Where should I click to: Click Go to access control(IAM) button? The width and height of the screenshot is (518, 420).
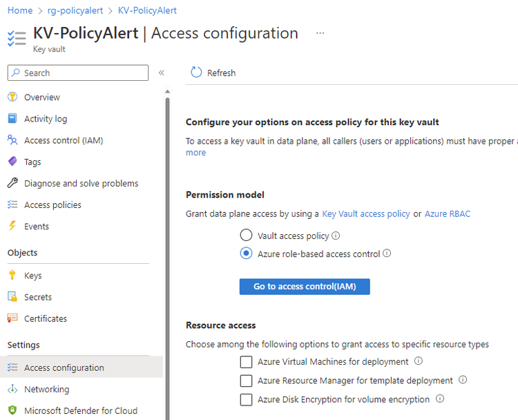coord(305,287)
